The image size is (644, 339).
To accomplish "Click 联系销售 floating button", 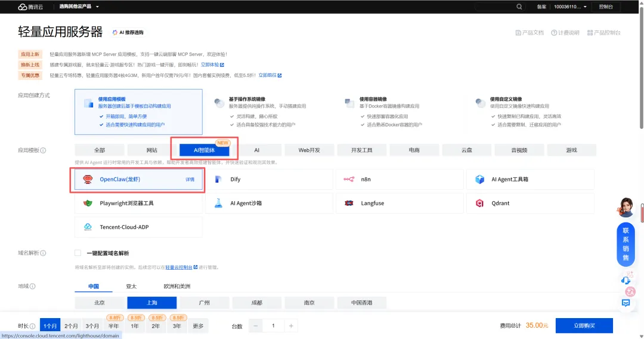I will 626,244.
